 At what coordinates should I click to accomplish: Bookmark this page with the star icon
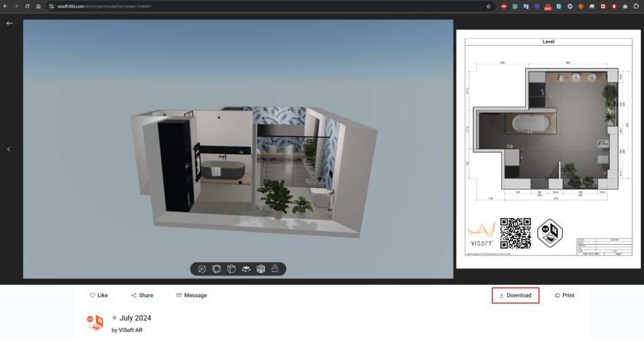click(488, 6)
